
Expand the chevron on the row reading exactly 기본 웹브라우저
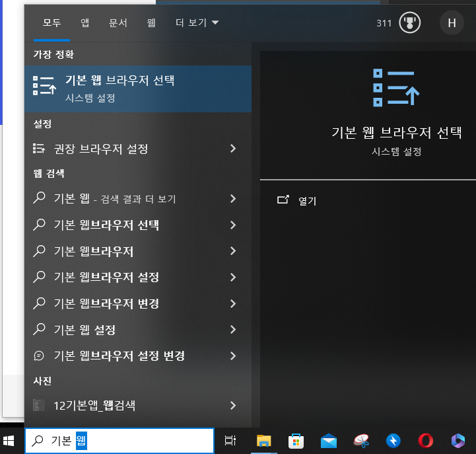click(x=233, y=251)
